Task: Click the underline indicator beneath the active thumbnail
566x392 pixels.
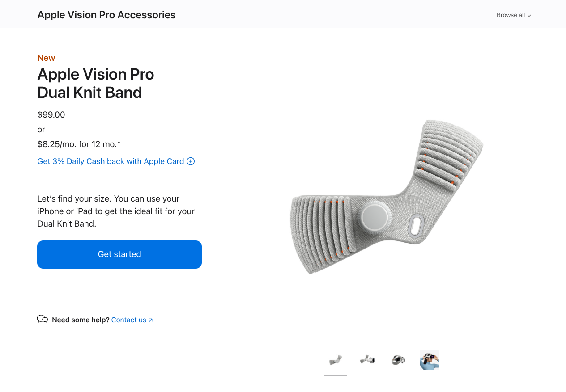Action: [336, 375]
